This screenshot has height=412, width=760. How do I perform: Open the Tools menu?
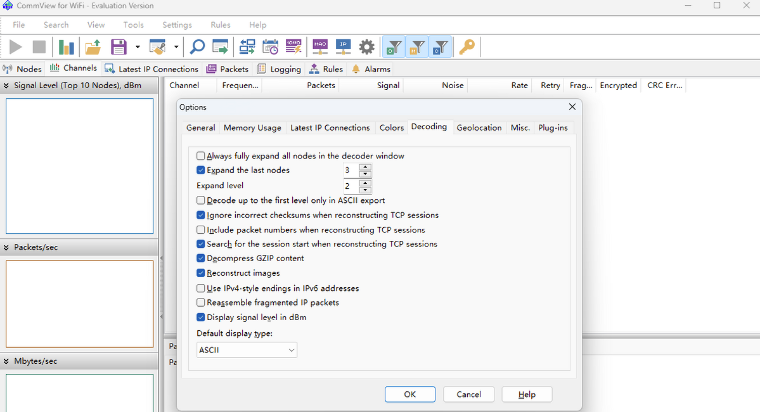(133, 24)
